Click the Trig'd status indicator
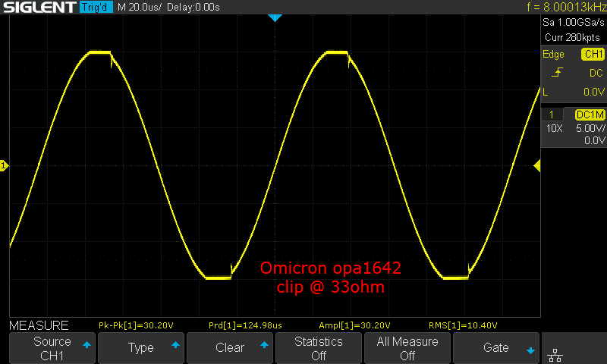The width and height of the screenshot is (607, 364). pyautogui.click(x=96, y=7)
